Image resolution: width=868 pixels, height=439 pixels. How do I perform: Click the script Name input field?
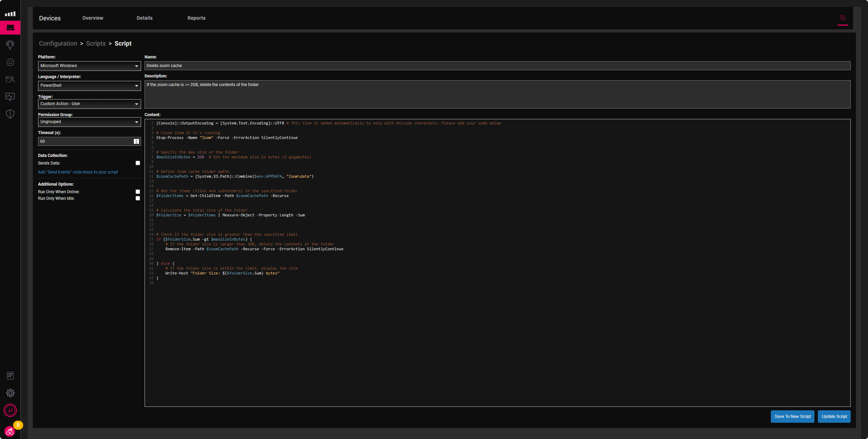[x=497, y=66]
